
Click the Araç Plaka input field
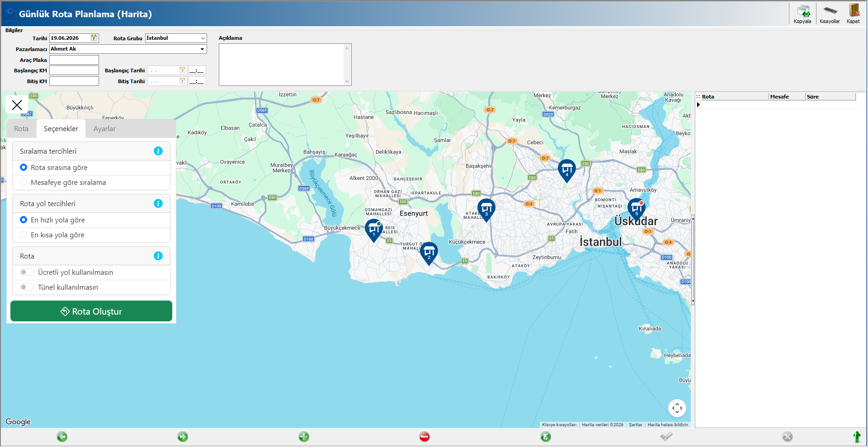point(74,60)
